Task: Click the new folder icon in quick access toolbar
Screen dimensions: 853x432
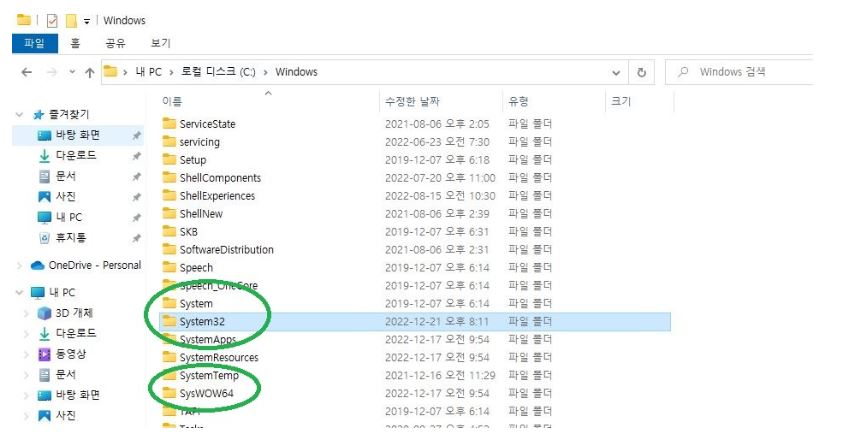Action: [71, 21]
